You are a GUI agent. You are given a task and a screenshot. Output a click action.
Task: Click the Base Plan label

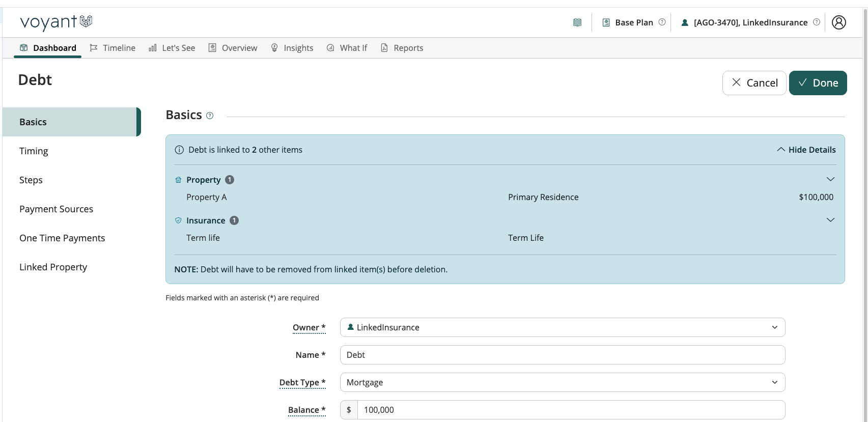634,22
